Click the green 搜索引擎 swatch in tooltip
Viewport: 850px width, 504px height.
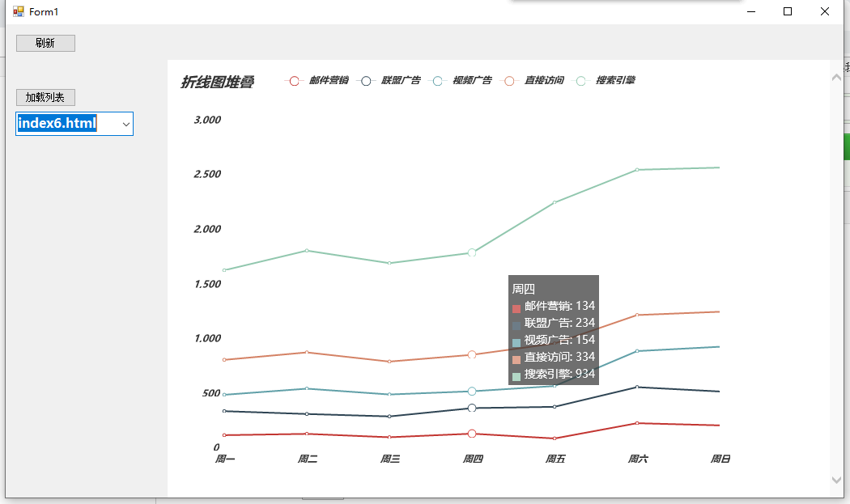(516, 376)
